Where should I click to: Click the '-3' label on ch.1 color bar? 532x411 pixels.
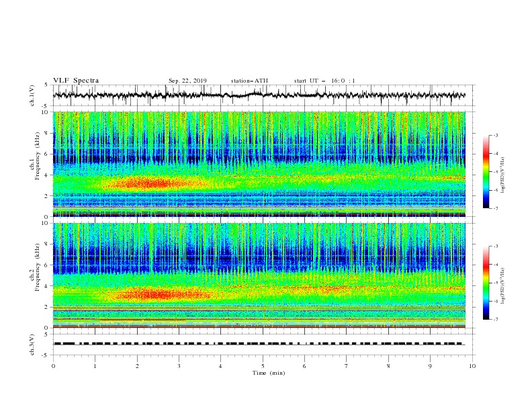pyautogui.click(x=495, y=135)
